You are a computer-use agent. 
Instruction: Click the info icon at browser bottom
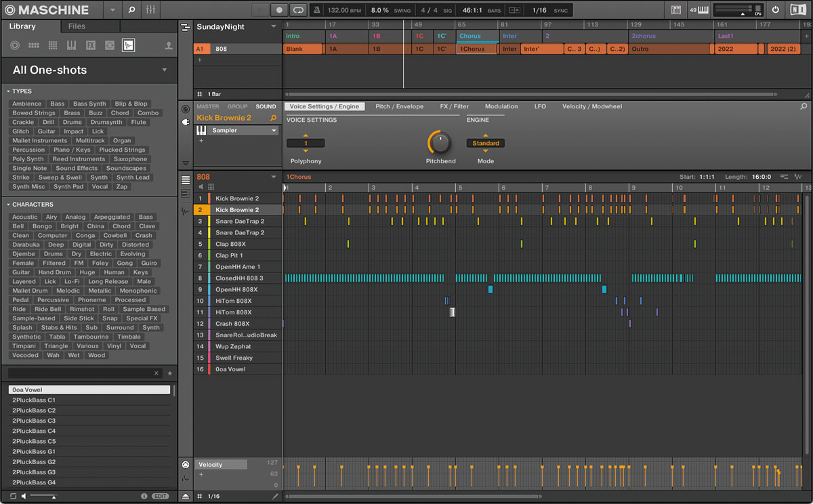coord(144,497)
